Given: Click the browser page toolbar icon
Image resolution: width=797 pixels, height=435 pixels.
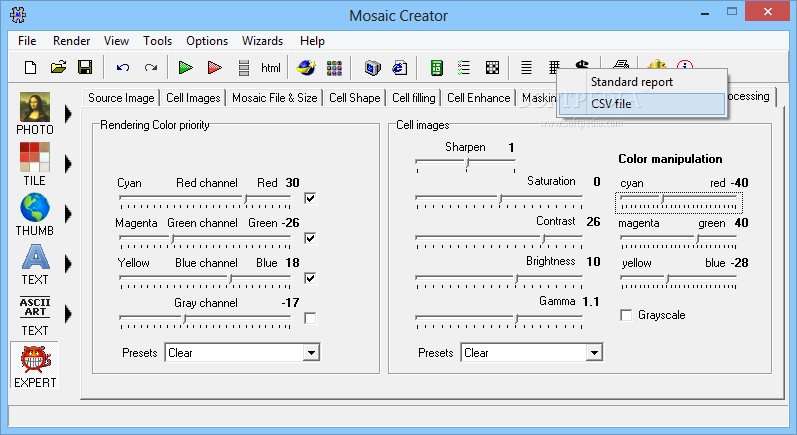Looking at the screenshot, I should [400, 68].
